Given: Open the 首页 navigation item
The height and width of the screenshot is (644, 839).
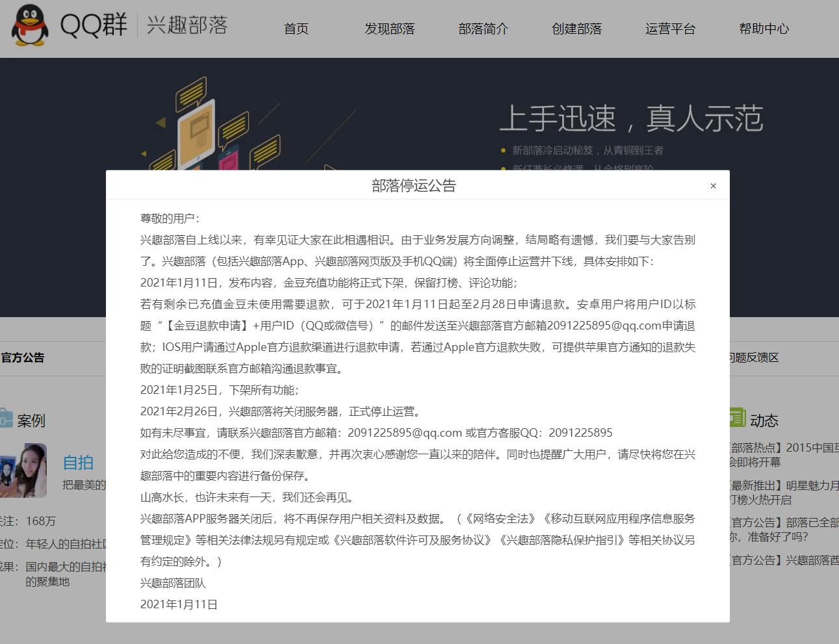Looking at the screenshot, I should click(x=296, y=29).
